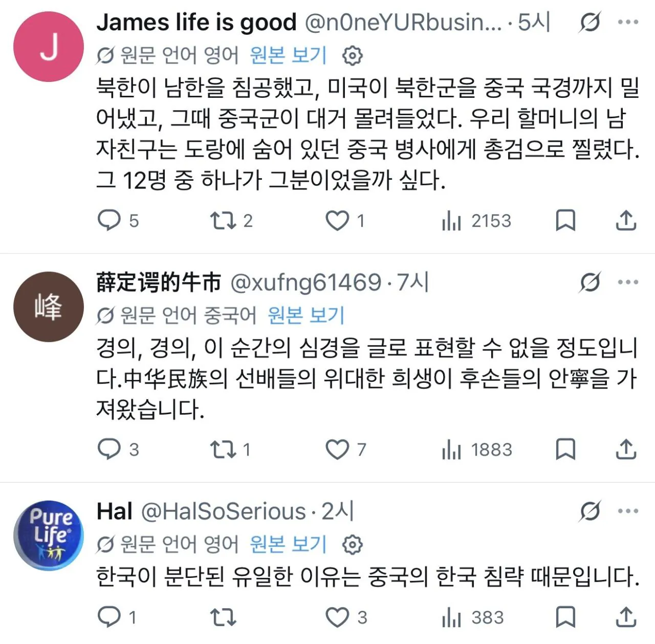Open Grok icon on James life is good's post
The image size is (655, 644).
(x=590, y=23)
